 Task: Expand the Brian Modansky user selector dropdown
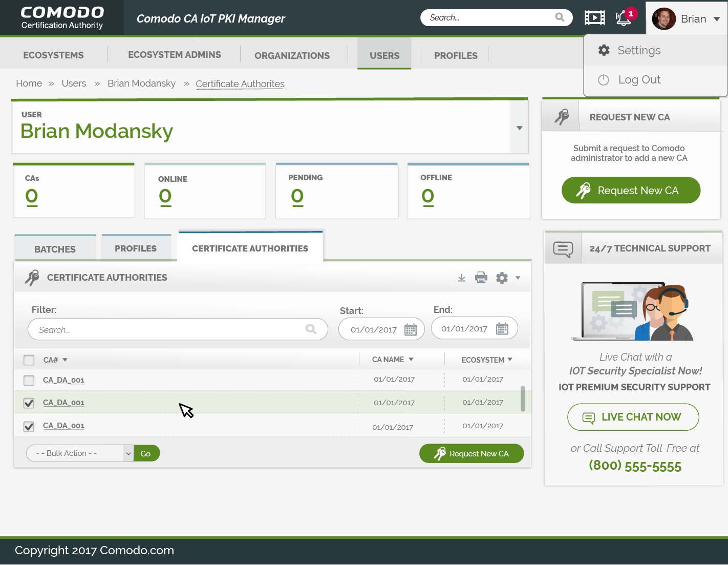pyautogui.click(x=520, y=128)
